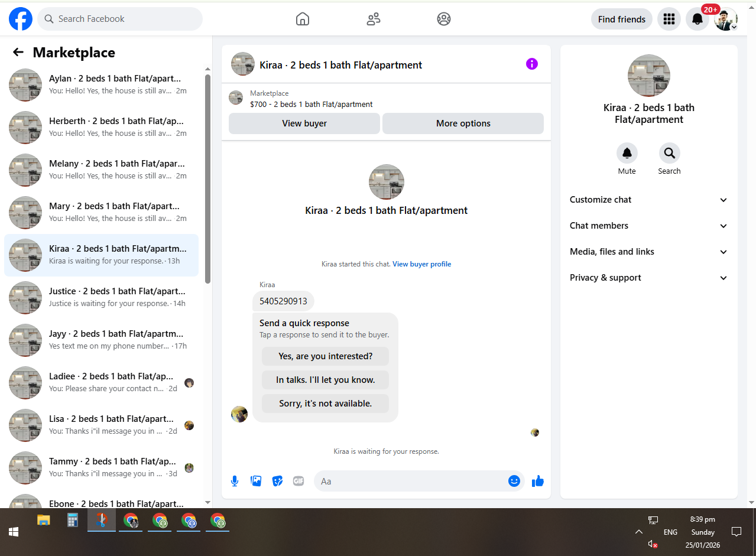This screenshot has height=556, width=756.
Task: Open the Windows action center icon
Action: [736, 532]
